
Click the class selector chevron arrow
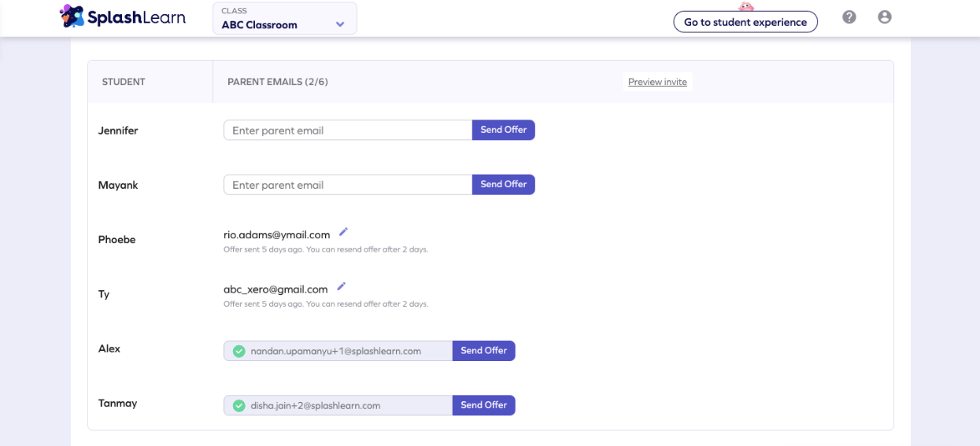tap(340, 24)
